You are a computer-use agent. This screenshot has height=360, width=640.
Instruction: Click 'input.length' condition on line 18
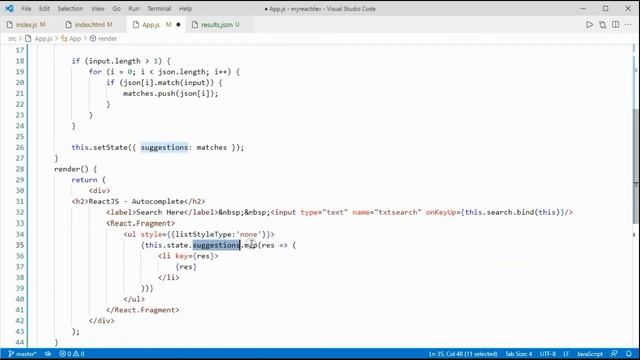coord(114,61)
